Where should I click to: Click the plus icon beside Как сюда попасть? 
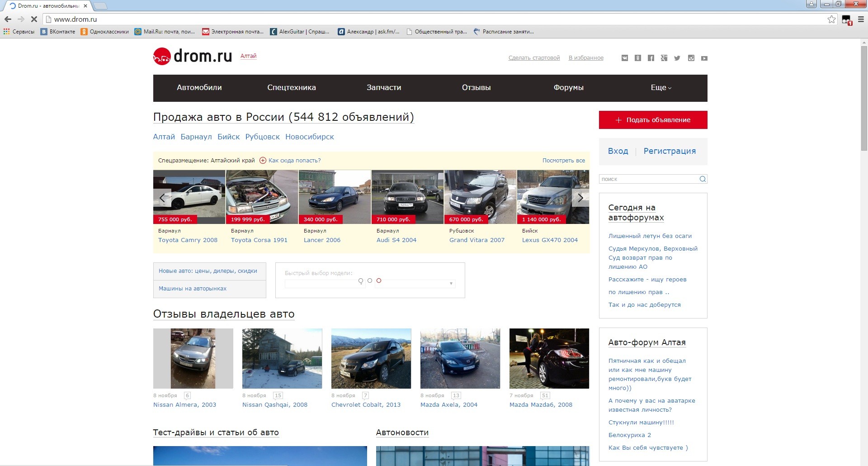tap(263, 161)
